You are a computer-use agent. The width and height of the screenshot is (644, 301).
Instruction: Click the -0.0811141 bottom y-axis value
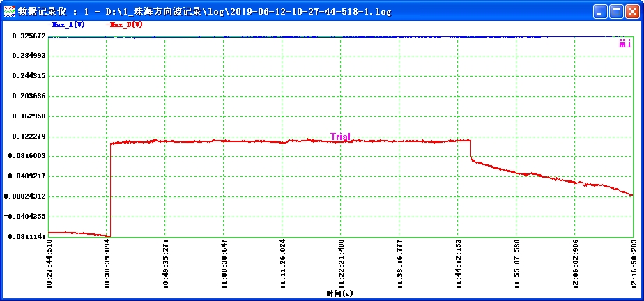coord(24,237)
